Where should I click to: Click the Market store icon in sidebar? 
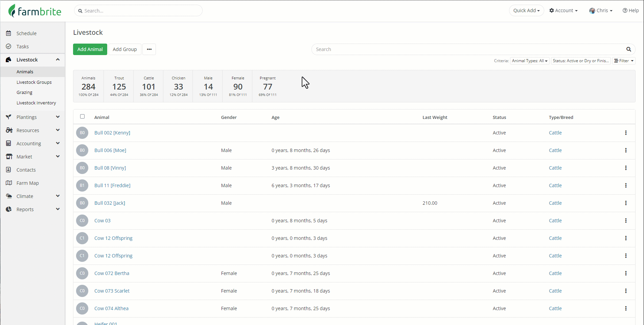pyautogui.click(x=9, y=156)
